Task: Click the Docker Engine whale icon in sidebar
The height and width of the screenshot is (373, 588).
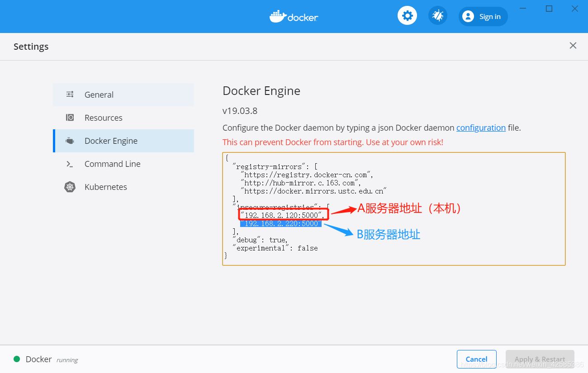Action: [70, 141]
